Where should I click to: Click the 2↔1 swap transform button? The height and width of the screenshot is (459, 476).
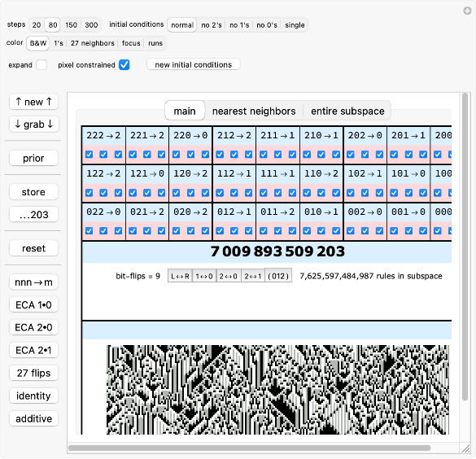pyautogui.click(x=253, y=276)
